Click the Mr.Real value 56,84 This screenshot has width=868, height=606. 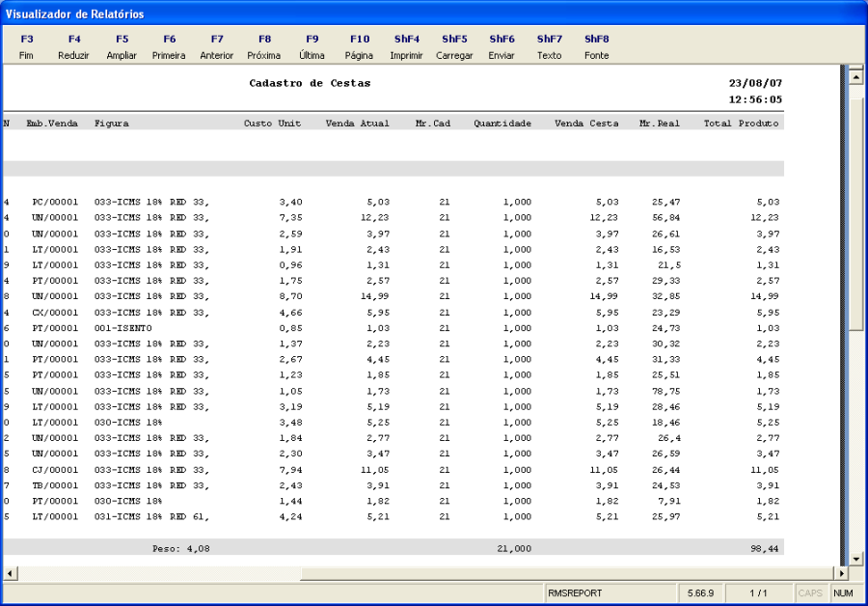[x=665, y=218]
